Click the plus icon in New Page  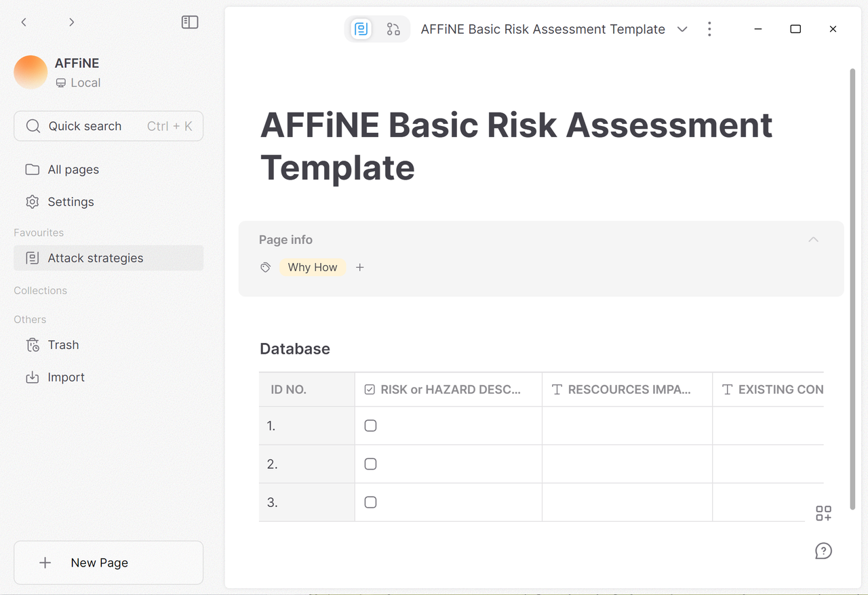[x=45, y=562]
